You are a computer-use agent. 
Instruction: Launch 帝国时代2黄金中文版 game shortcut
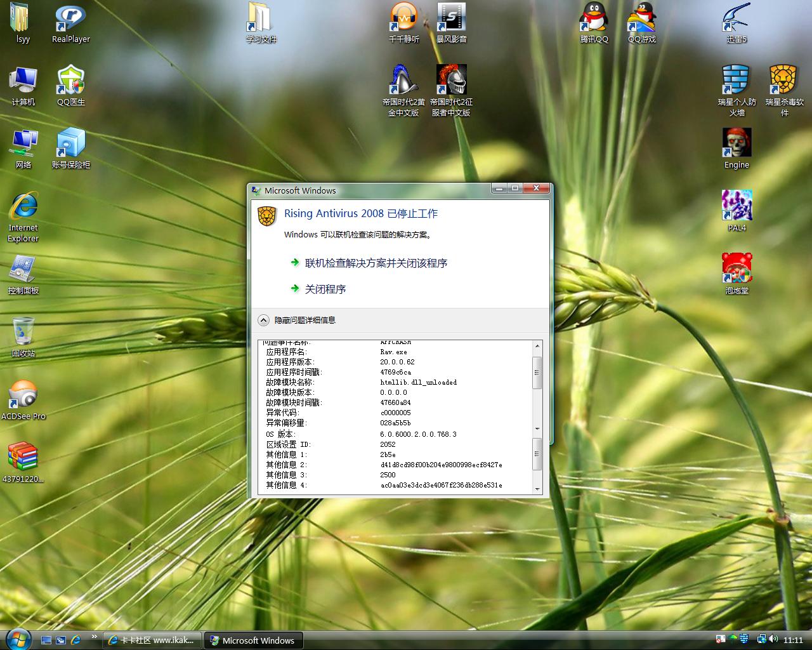pyautogui.click(x=403, y=91)
